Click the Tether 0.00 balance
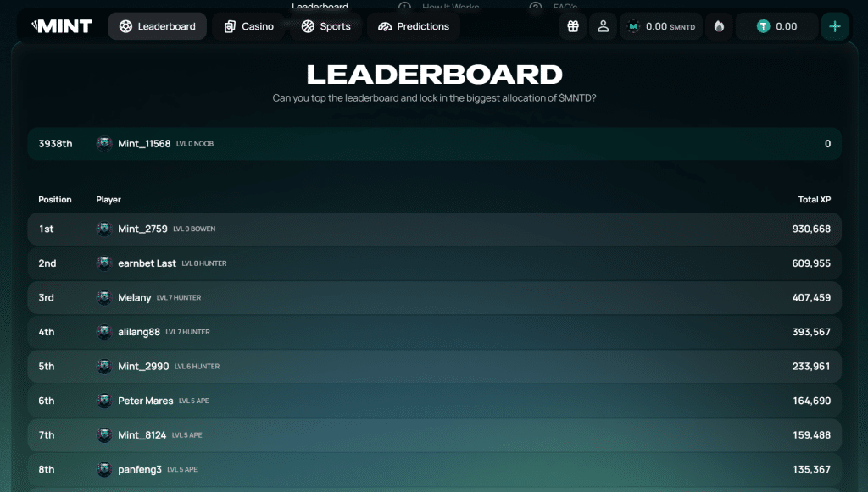The height and width of the screenshot is (492, 868). pyautogui.click(x=776, y=26)
